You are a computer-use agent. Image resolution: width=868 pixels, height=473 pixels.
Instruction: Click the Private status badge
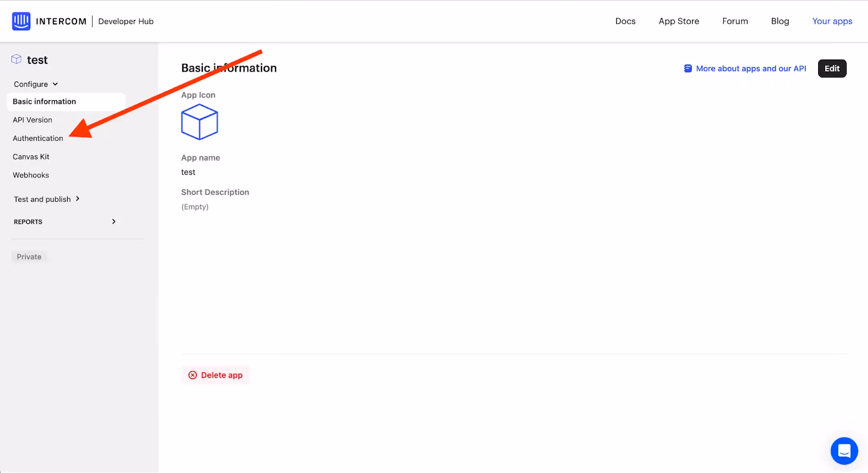click(x=29, y=257)
